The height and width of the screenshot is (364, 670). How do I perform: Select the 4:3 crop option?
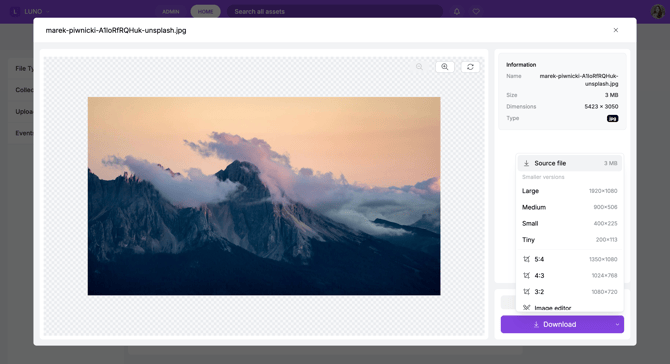pos(570,276)
